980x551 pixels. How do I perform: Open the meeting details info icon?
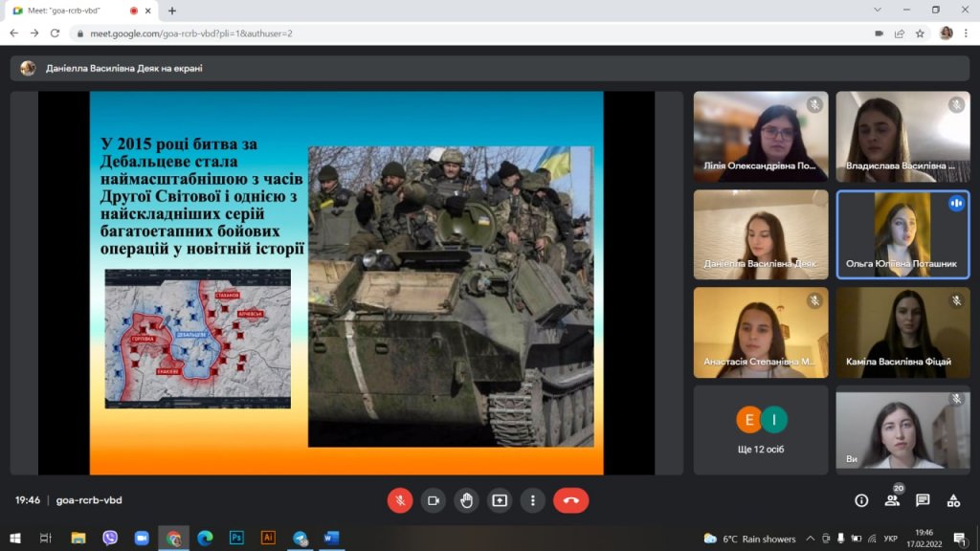[861, 500]
